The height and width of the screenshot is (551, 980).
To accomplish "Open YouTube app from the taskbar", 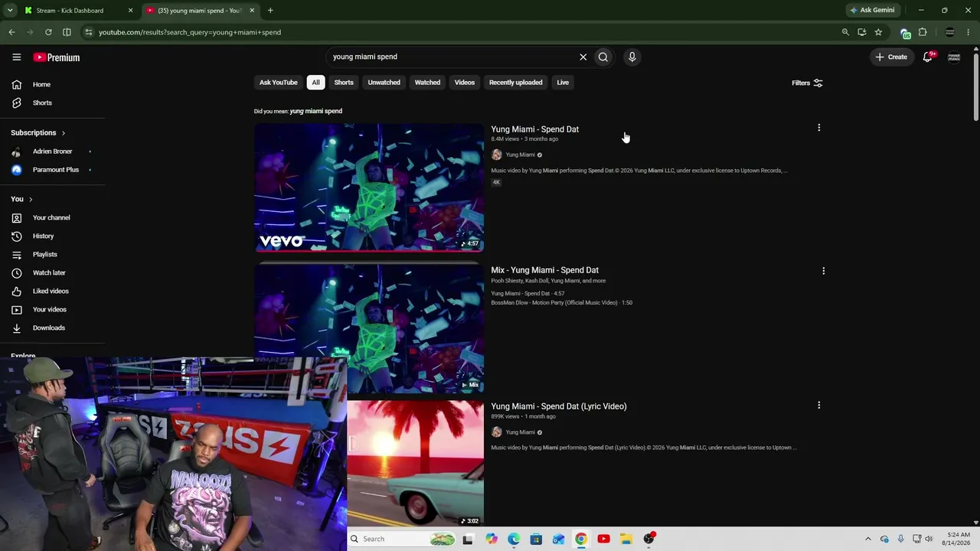I will pyautogui.click(x=603, y=539).
